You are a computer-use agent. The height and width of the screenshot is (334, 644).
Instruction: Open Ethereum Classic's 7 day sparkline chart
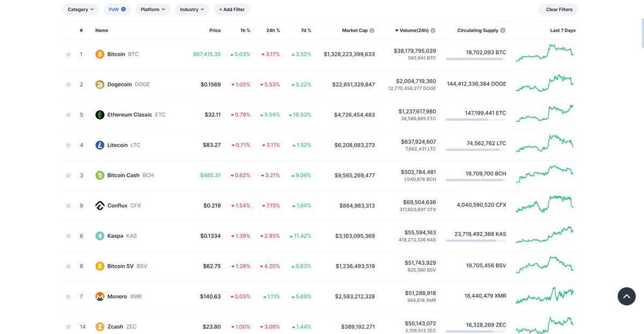point(544,114)
